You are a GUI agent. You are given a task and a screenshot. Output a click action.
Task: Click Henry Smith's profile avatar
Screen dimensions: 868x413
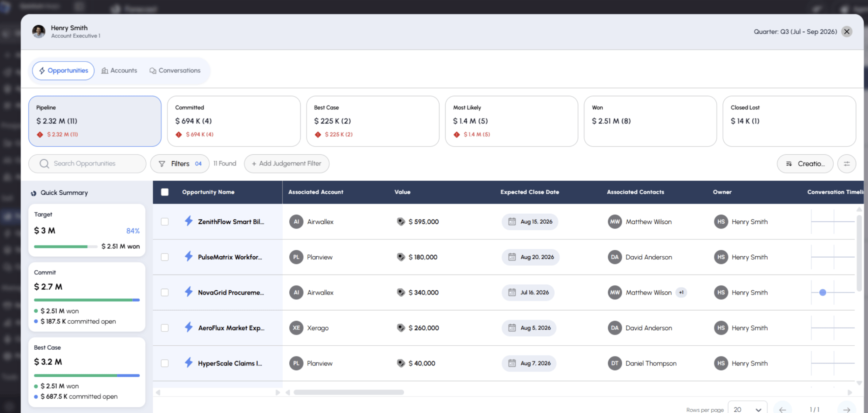click(x=39, y=31)
